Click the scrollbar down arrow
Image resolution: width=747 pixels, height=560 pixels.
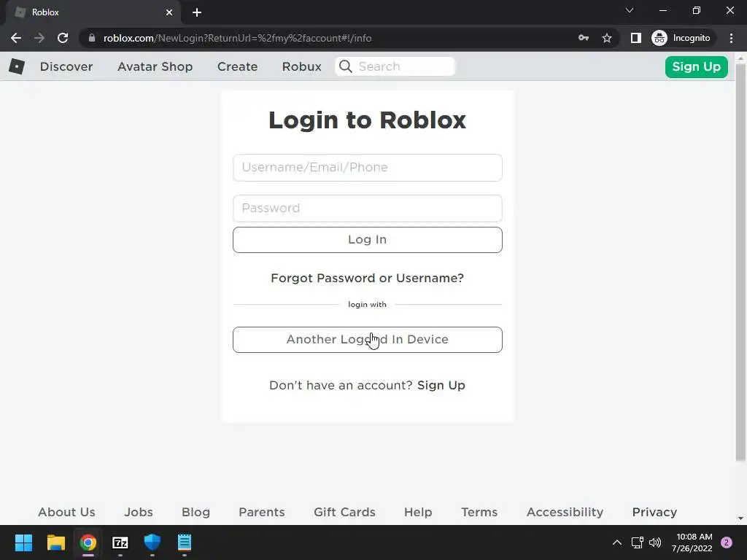[740, 518]
